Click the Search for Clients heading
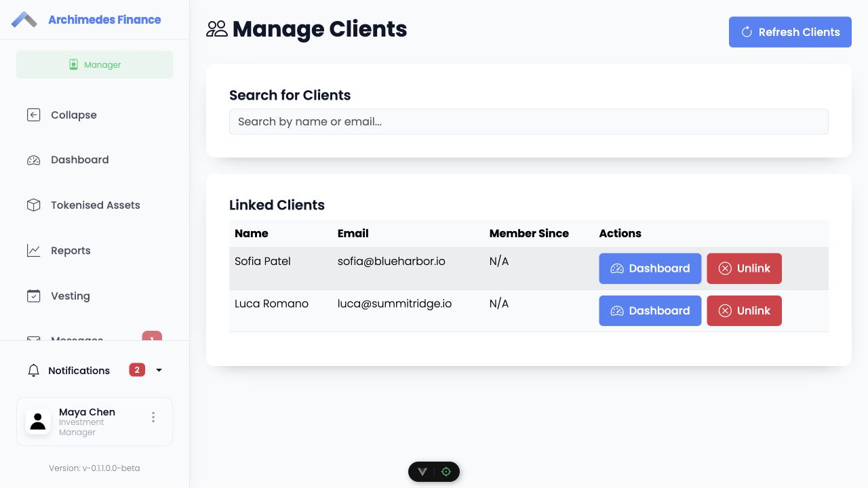This screenshot has width=868, height=488. (x=290, y=95)
